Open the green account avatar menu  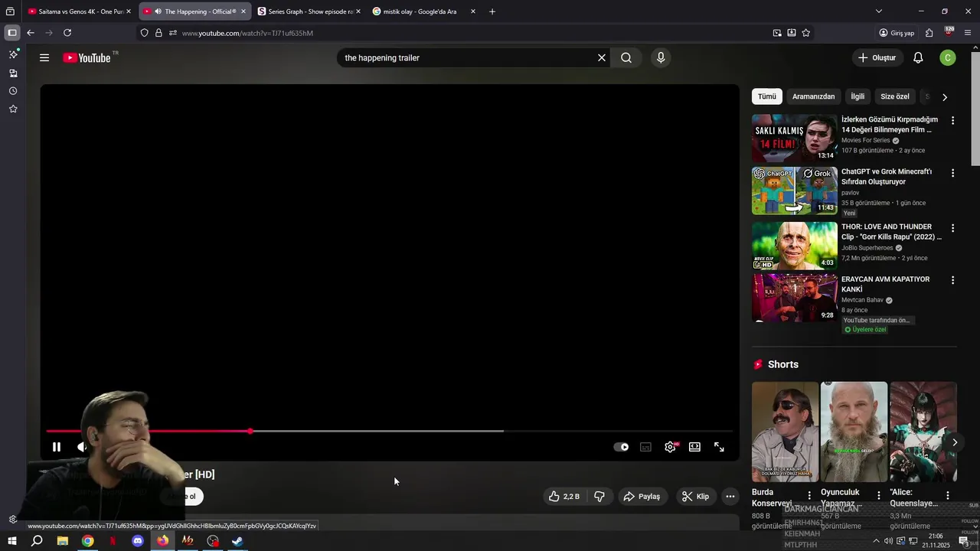pos(948,57)
